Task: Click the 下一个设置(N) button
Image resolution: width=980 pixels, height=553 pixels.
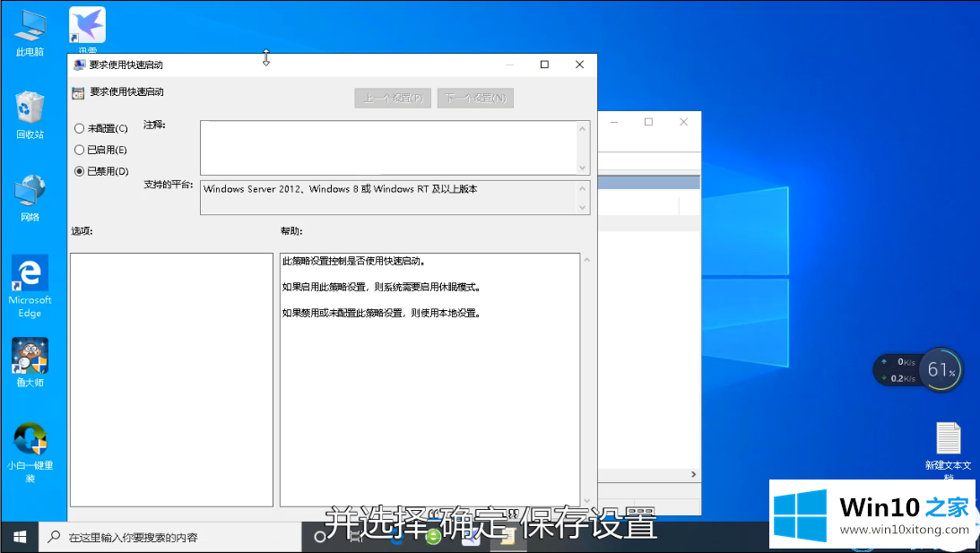Action: [x=475, y=98]
